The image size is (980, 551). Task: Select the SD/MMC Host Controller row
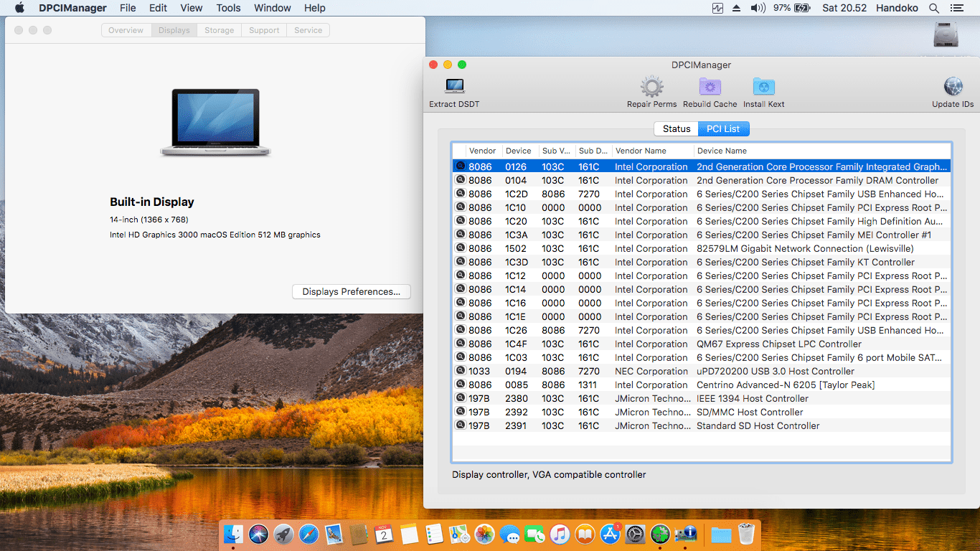click(702, 412)
